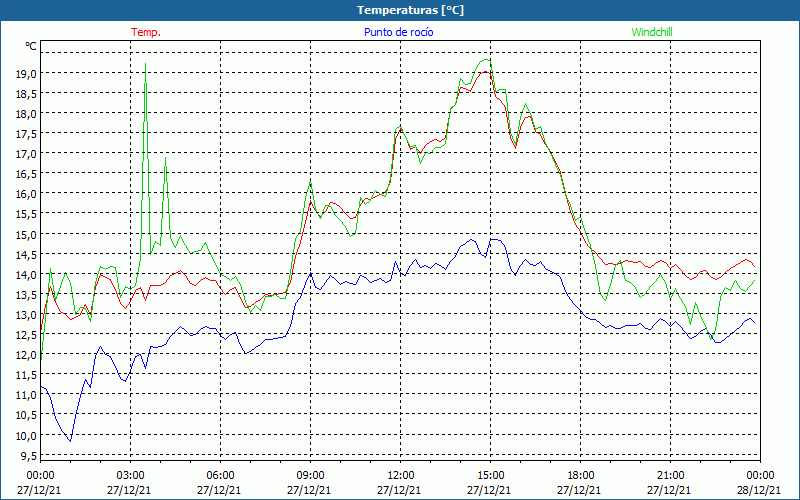Viewport: 800px width, 500px height.
Task: Click the '19,0' y-axis label
Action: point(27,73)
